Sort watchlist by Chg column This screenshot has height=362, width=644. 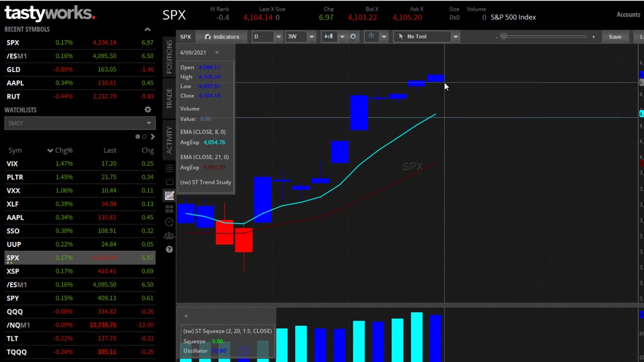pos(147,150)
